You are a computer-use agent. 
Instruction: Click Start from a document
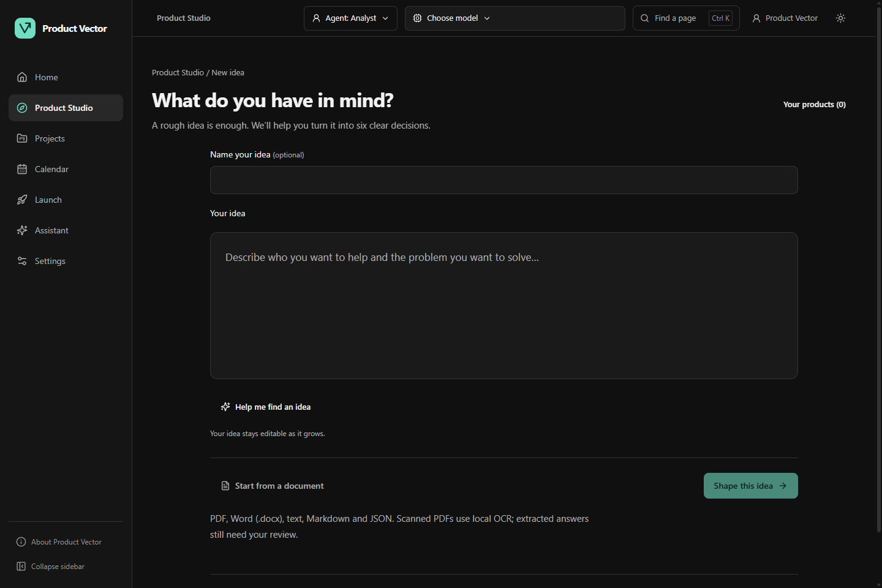[x=272, y=486]
